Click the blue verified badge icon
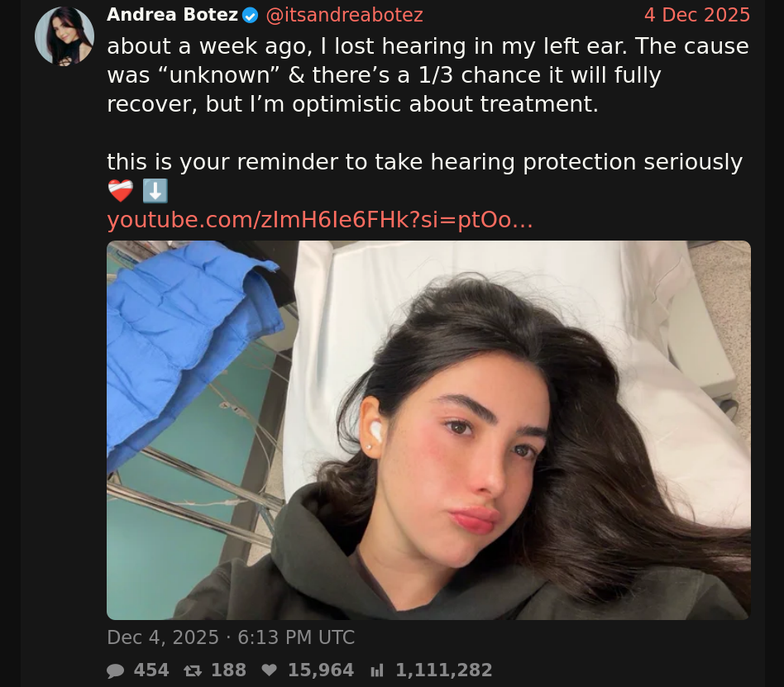Image resolution: width=784 pixels, height=687 pixels. [250, 16]
